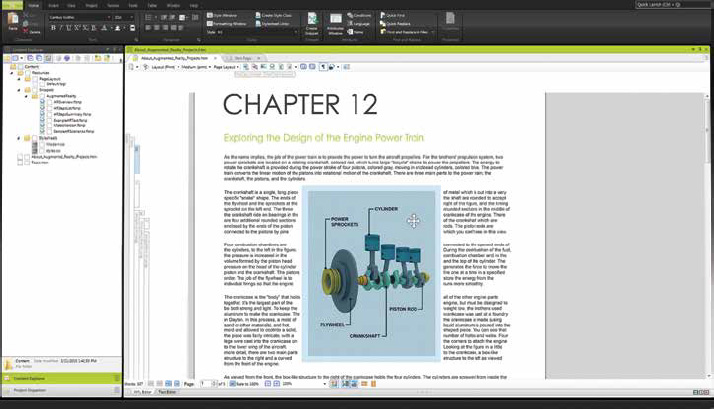Click the Paste icon in the ribbon
The image size is (714, 409).
point(13,19)
